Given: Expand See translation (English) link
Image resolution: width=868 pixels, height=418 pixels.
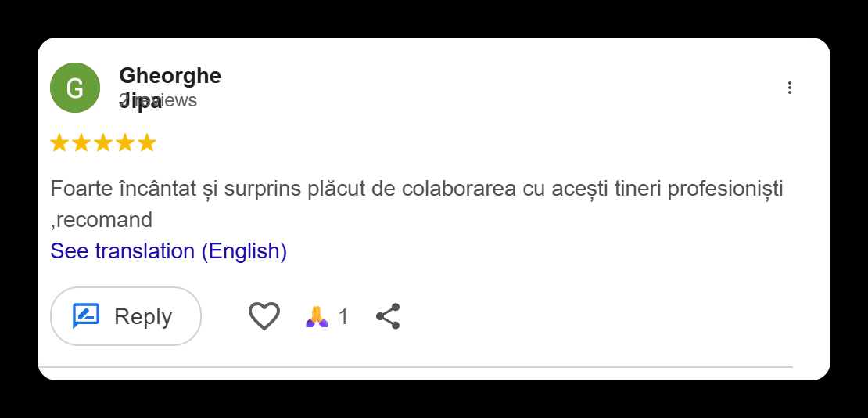Looking at the screenshot, I should pos(168,251).
